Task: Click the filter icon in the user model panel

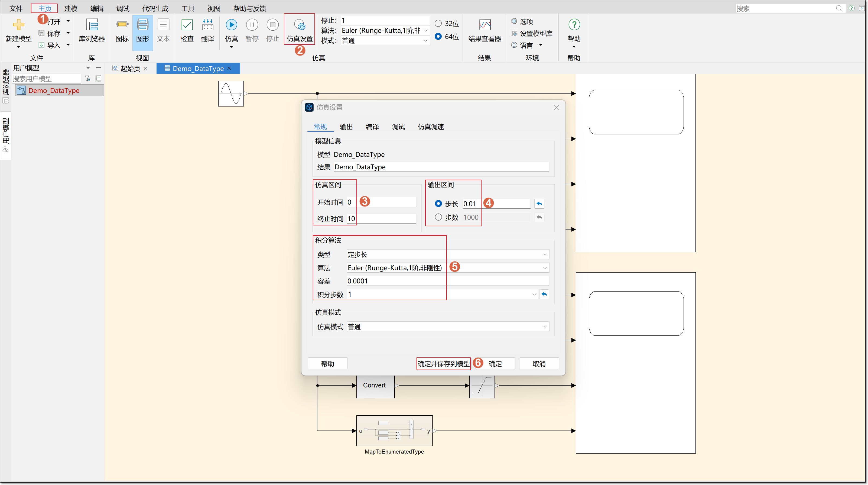Action: coord(87,78)
